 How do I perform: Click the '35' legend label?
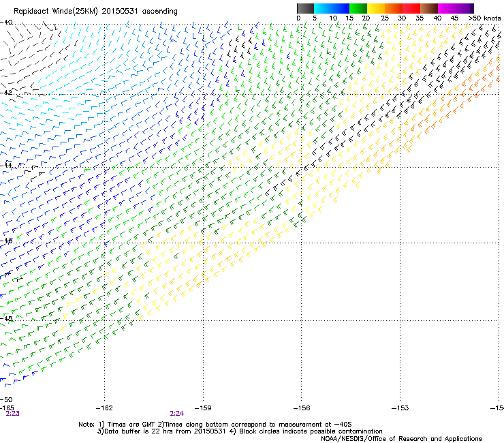click(x=420, y=18)
